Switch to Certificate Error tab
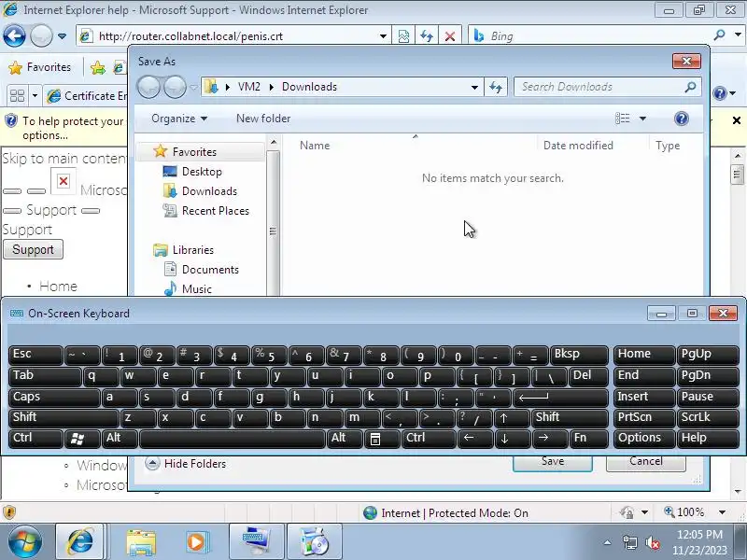This screenshot has width=747, height=560. [x=87, y=96]
